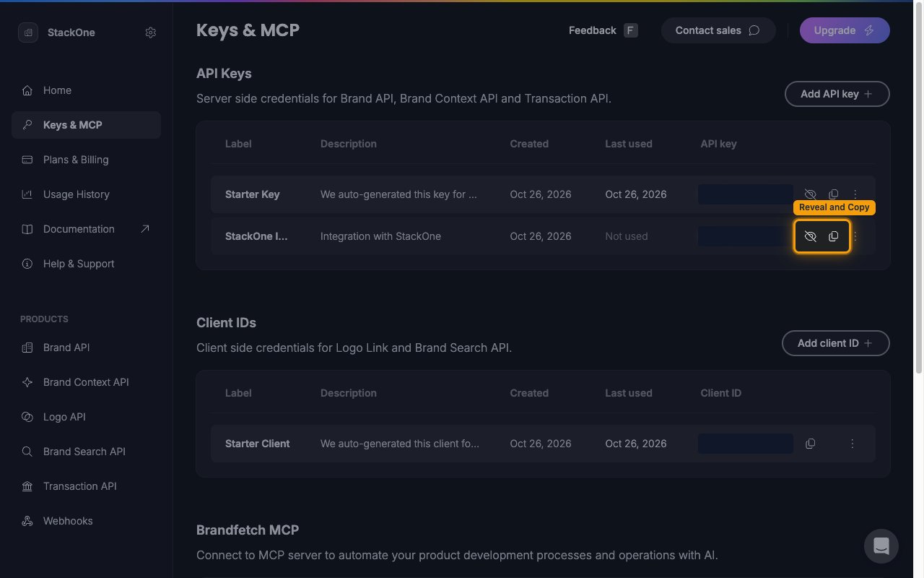Image resolution: width=924 pixels, height=578 pixels.
Task: Open more options for StackOne Integration key
Action: tap(855, 236)
